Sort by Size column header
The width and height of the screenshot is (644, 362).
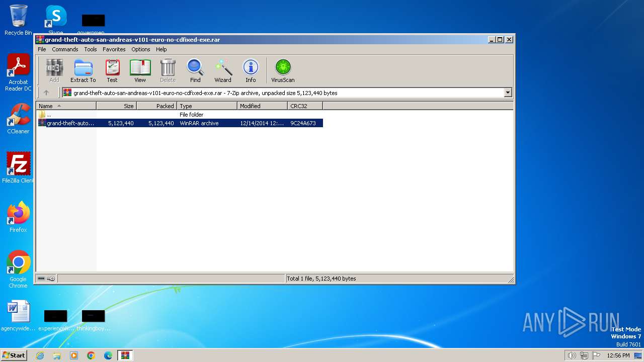[x=116, y=106]
